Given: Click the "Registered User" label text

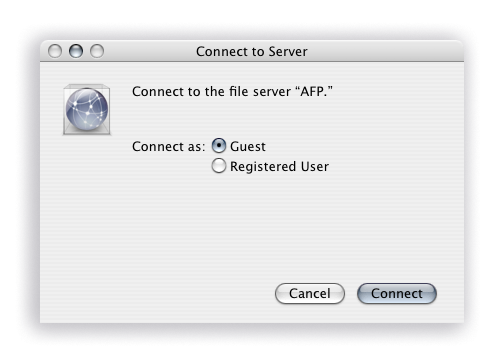Looking at the screenshot, I should [279, 167].
